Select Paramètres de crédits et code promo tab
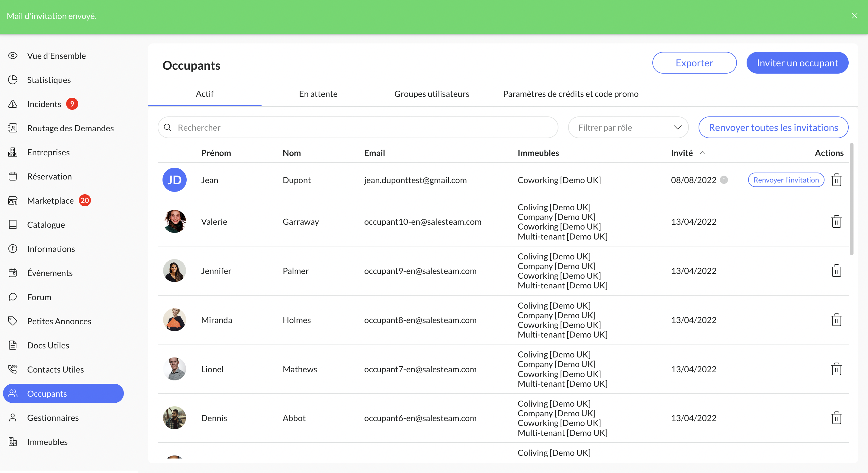868x473 pixels. pyautogui.click(x=571, y=94)
